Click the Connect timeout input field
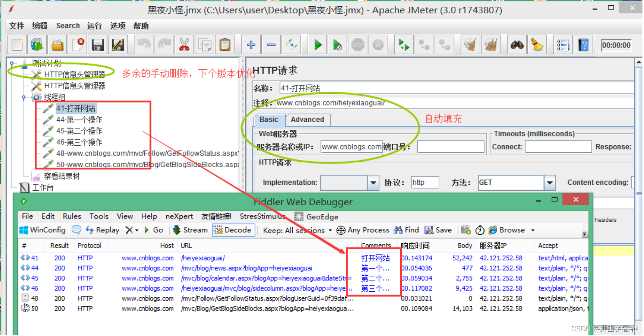Screen dimensions: 644x336 pyautogui.click(x=558, y=147)
